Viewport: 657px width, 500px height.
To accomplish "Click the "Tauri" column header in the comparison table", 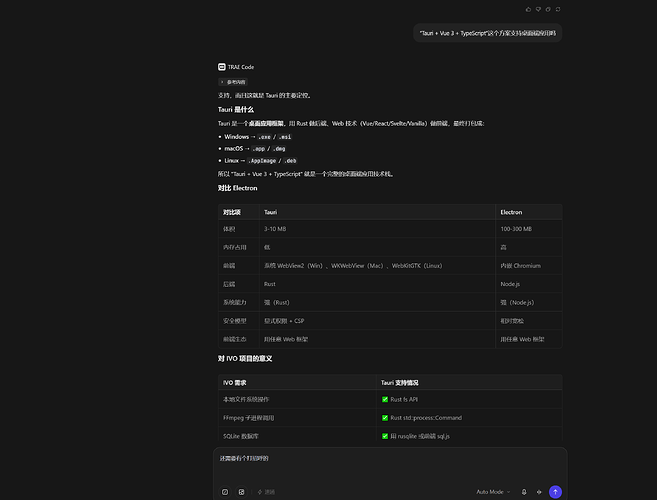I will coord(377,212).
